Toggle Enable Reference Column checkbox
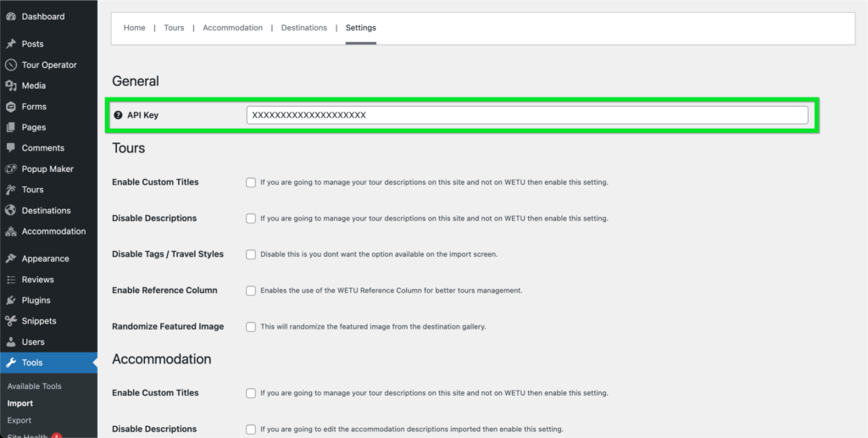Viewport: 868px width, 438px height. tap(251, 291)
